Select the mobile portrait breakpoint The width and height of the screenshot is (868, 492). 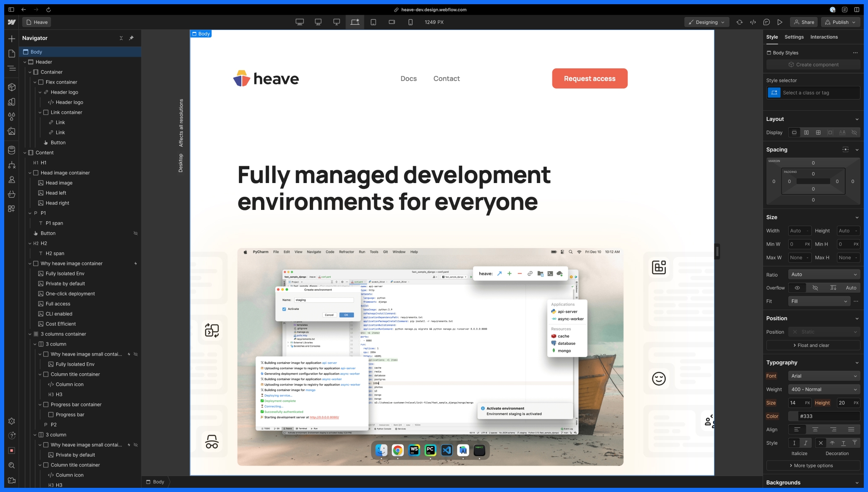(410, 22)
